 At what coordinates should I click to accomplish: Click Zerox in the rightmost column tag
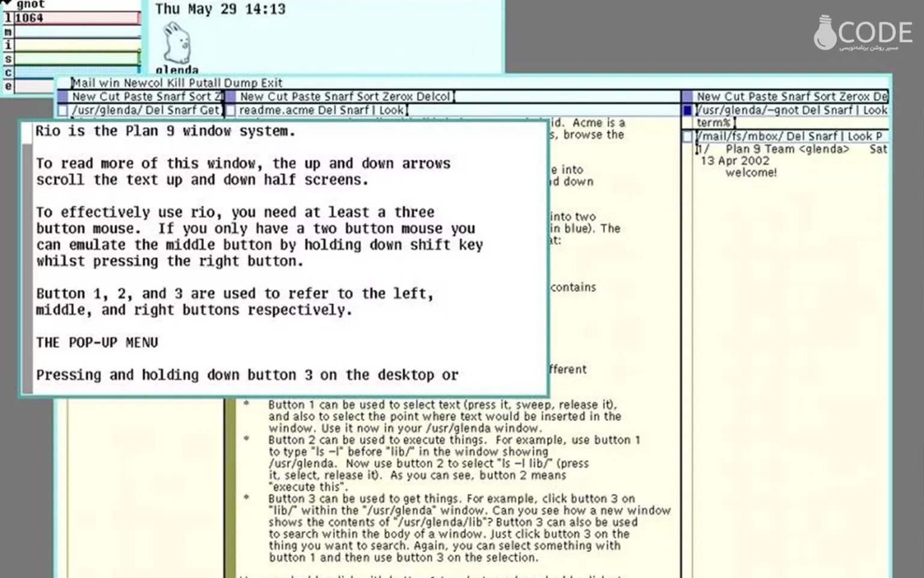854,97
